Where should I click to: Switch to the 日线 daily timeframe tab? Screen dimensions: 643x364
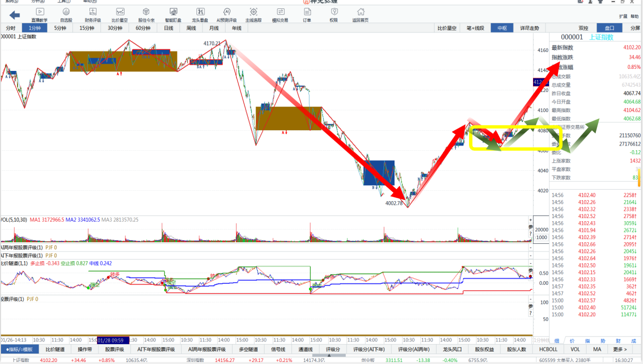tap(168, 28)
